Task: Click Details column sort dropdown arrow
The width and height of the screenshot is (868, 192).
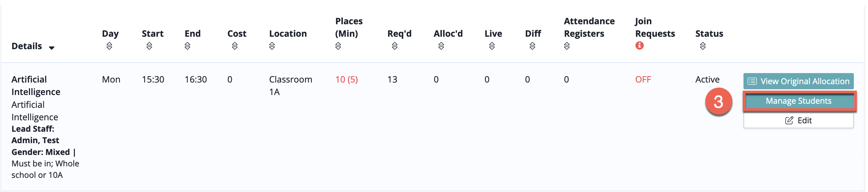Action: coord(52,48)
